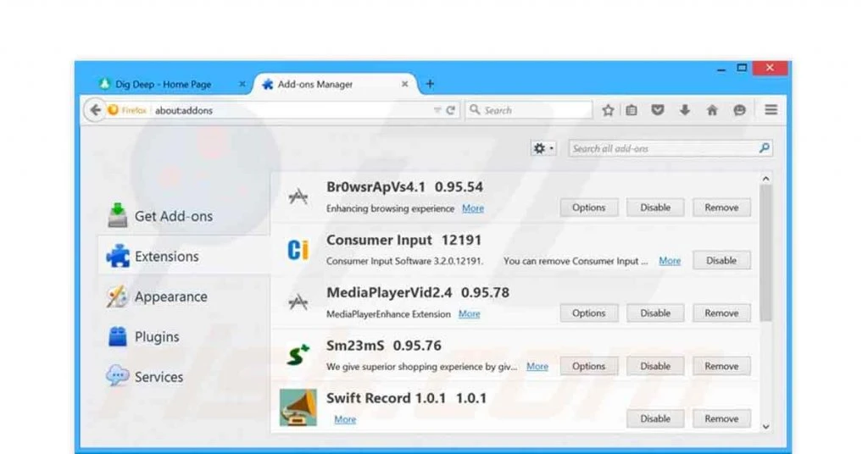Click the Swift Record gramophone thumbnail
The width and height of the screenshot is (868, 454).
pyautogui.click(x=298, y=407)
